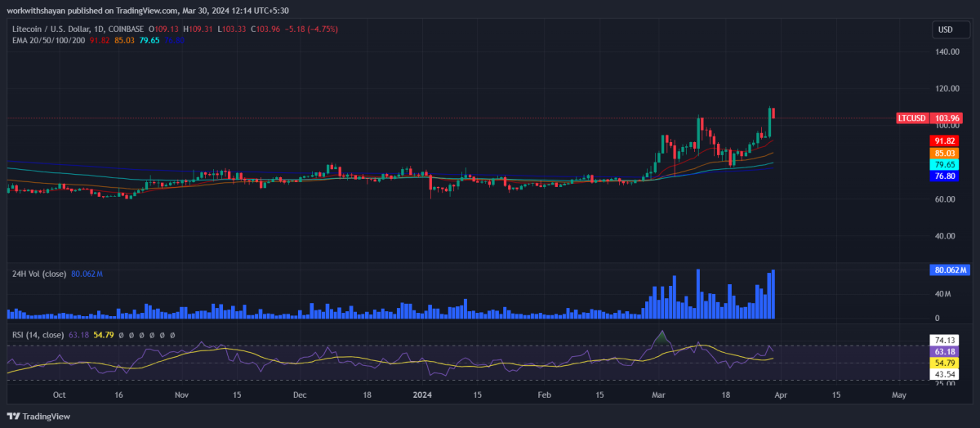The image size is (980, 428).
Task: Click the orange 85.03 EMA price label
Action: click(x=946, y=153)
